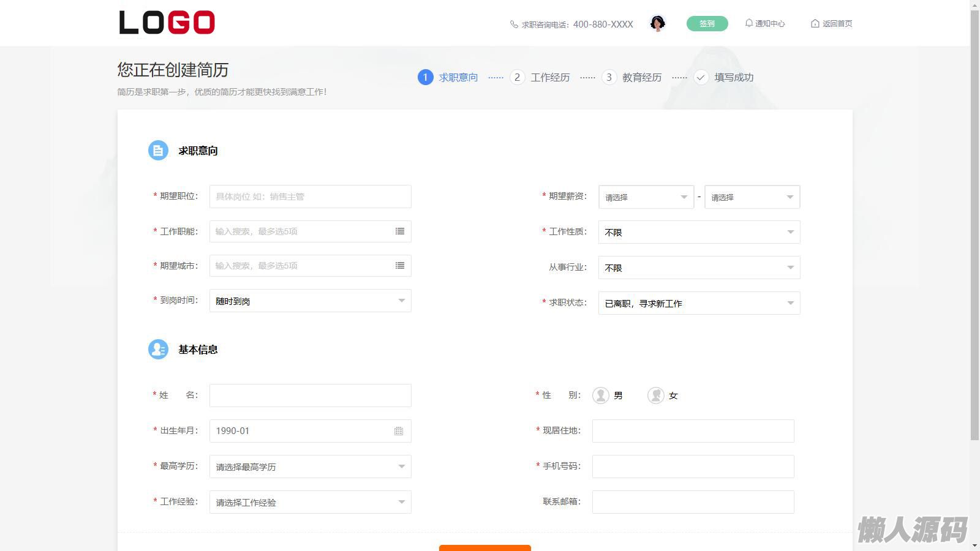Viewport: 980px width, 551px height.
Task: Click the LOGO image
Action: pos(167,23)
